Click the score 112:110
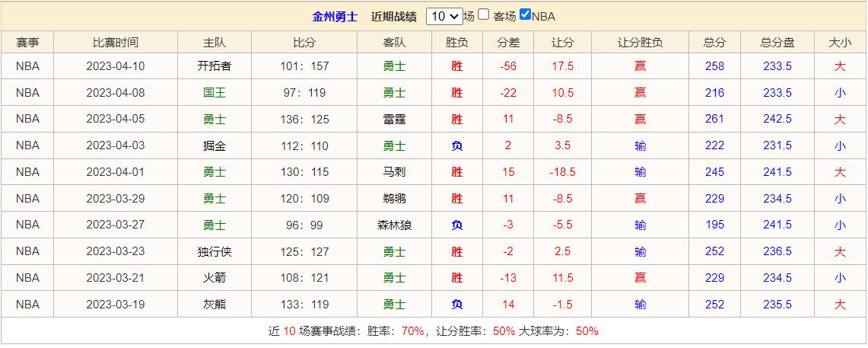 (x=305, y=145)
